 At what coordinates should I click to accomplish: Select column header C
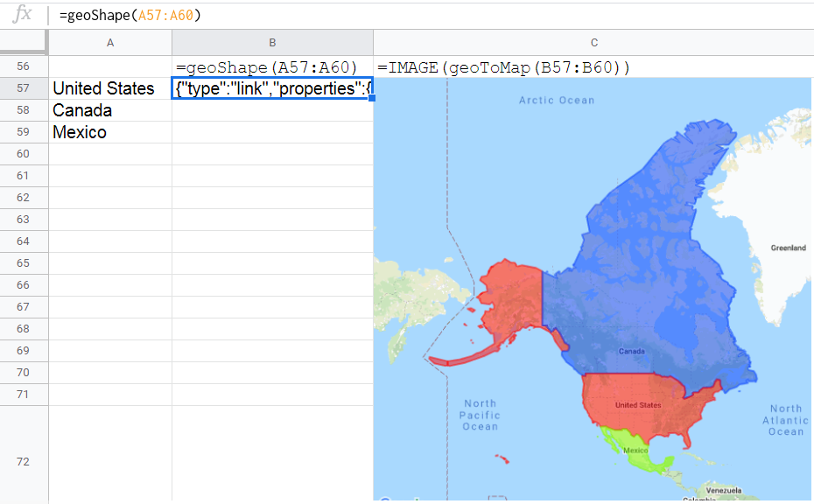tap(594, 41)
